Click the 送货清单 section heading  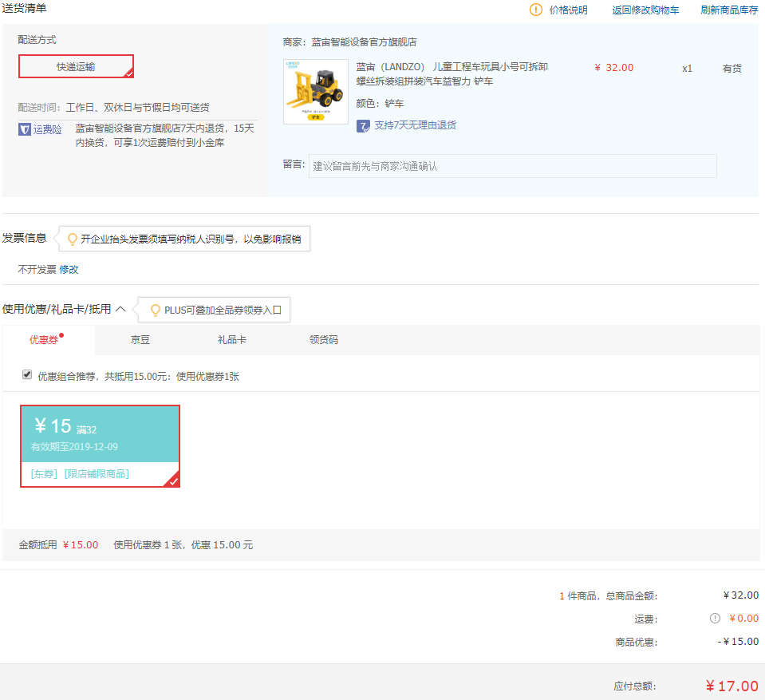25,8
